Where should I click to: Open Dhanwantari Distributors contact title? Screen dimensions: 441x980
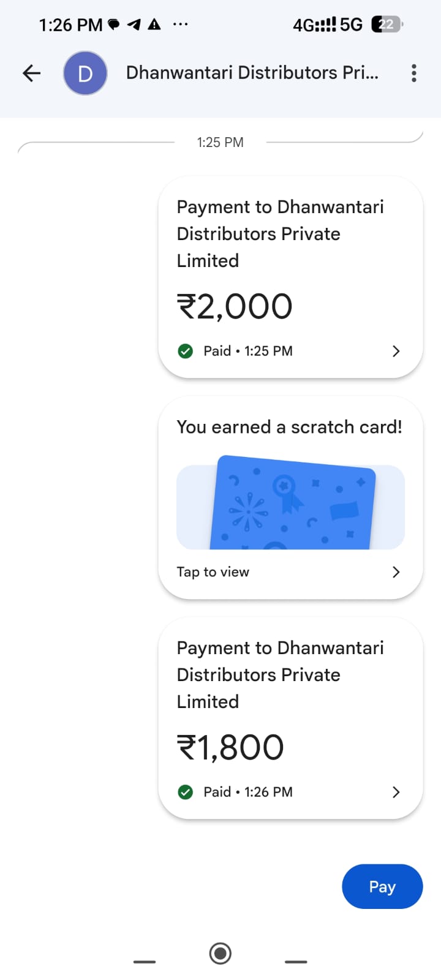(252, 73)
